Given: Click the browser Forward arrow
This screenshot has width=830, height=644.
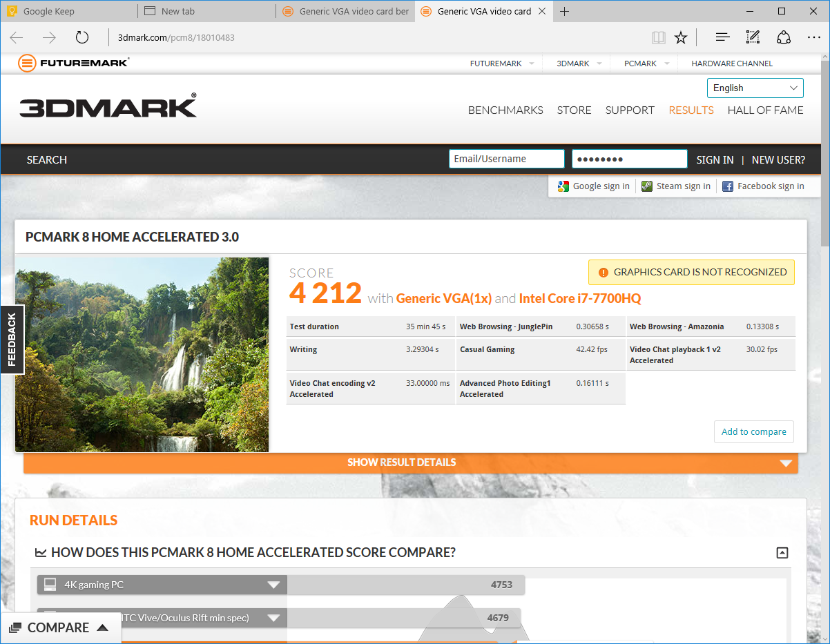Looking at the screenshot, I should click(x=49, y=37).
